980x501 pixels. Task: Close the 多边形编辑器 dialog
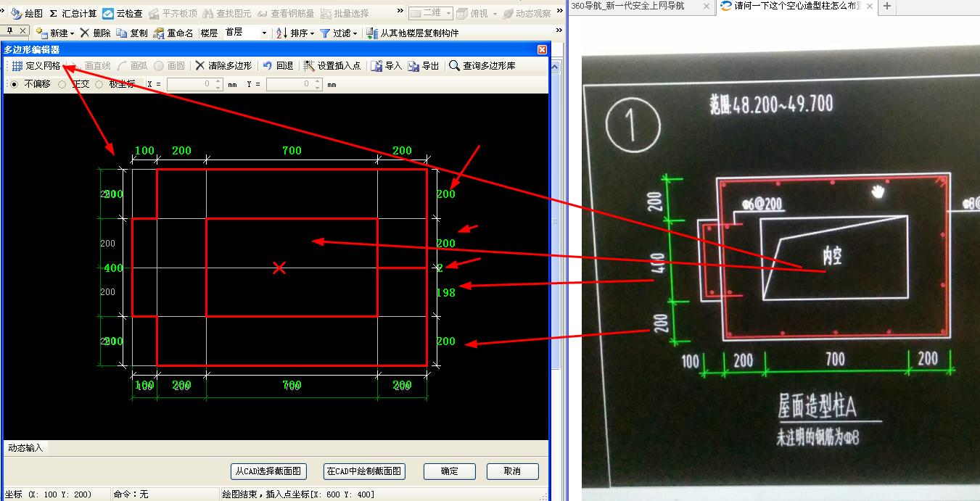pyautogui.click(x=542, y=49)
